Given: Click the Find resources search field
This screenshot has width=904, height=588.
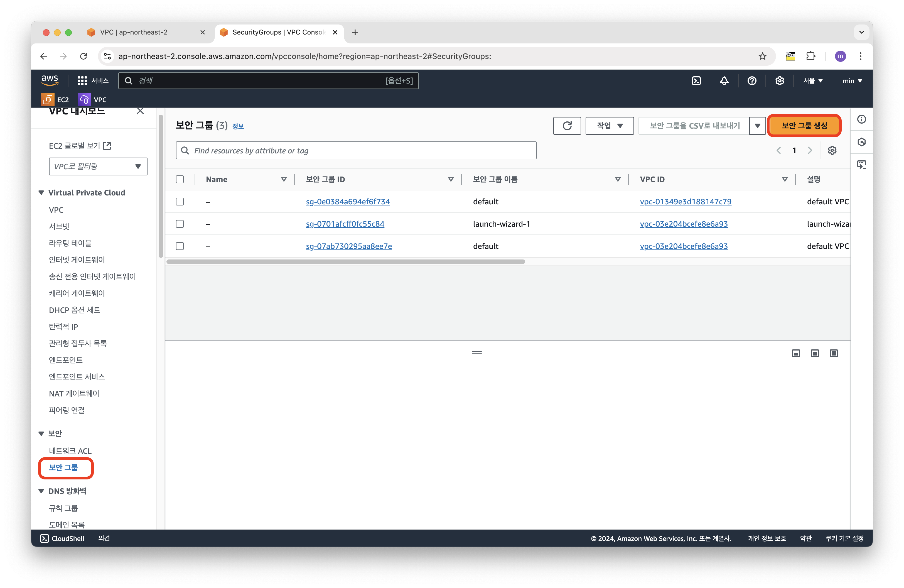Looking at the screenshot, I should tap(356, 150).
